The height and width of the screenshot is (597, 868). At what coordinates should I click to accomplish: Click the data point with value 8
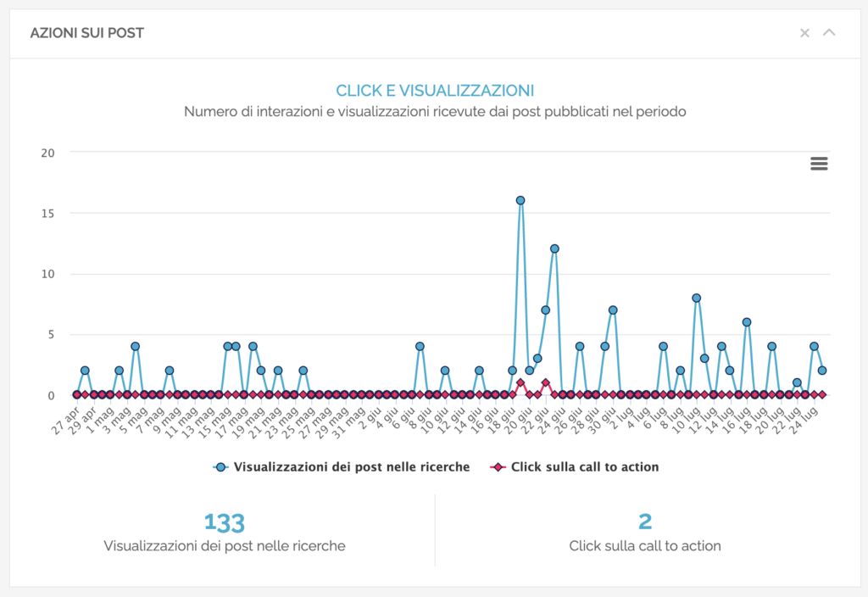pyautogui.click(x=696, y=298)
